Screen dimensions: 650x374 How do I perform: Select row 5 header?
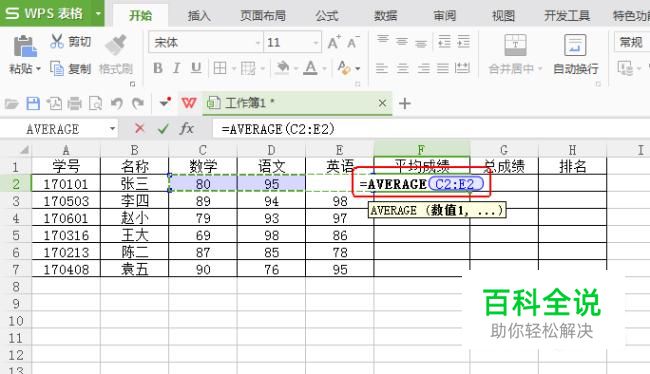tap(16, 235)
